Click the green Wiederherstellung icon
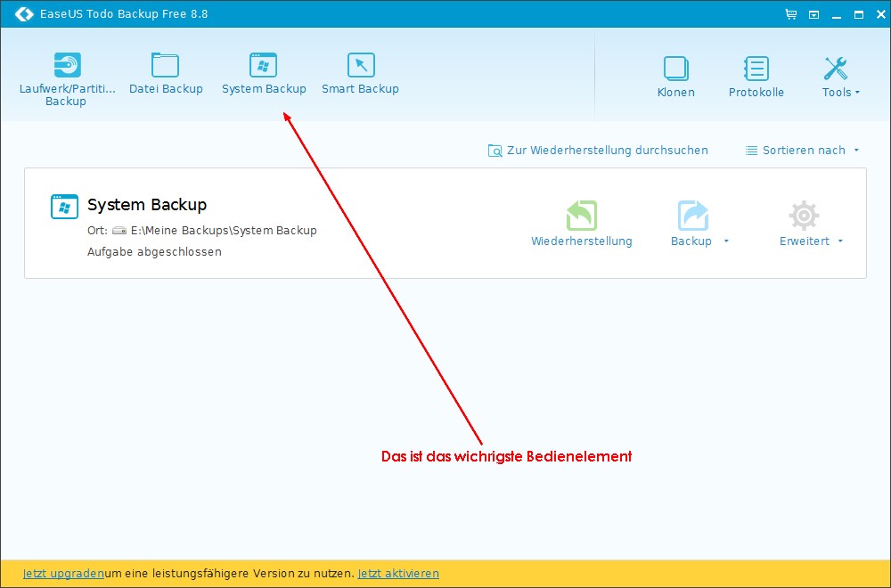The width and height of the screenshot is (891, 588). click(581, 216)
